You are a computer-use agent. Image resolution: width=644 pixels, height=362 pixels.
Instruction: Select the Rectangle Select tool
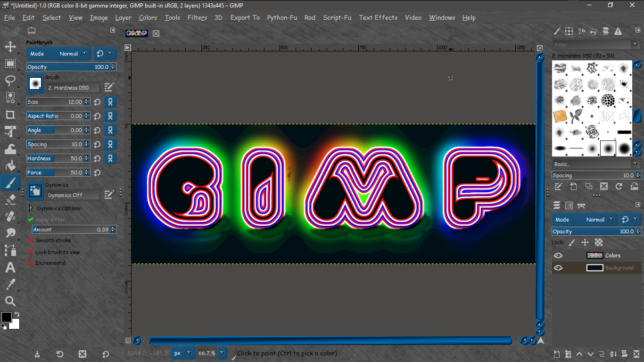coord(10,64)
